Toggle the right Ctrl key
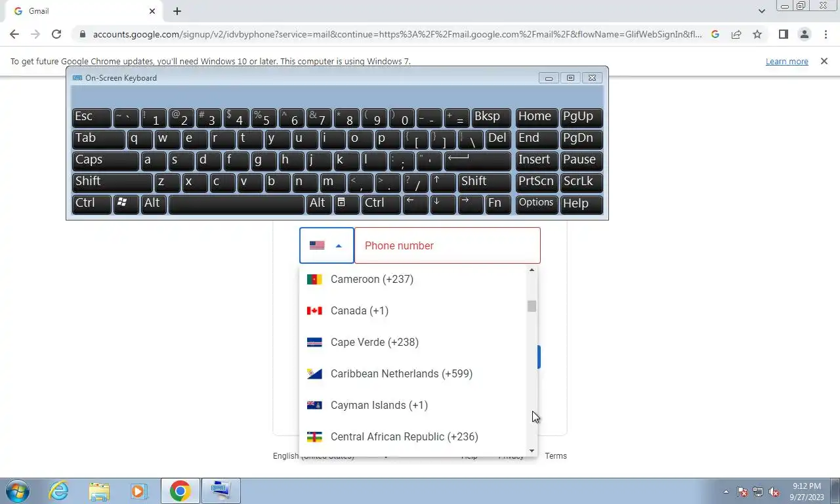Viewport: 840px width, 504px height. (380, 203)
